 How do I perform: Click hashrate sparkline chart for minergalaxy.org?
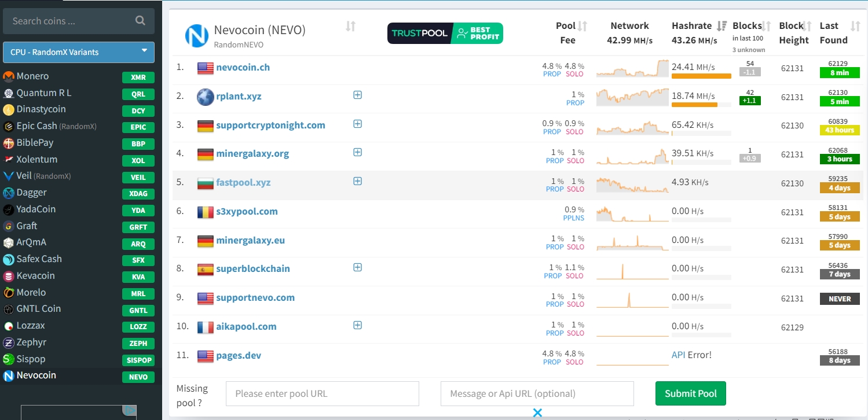(x=632, y=156)
